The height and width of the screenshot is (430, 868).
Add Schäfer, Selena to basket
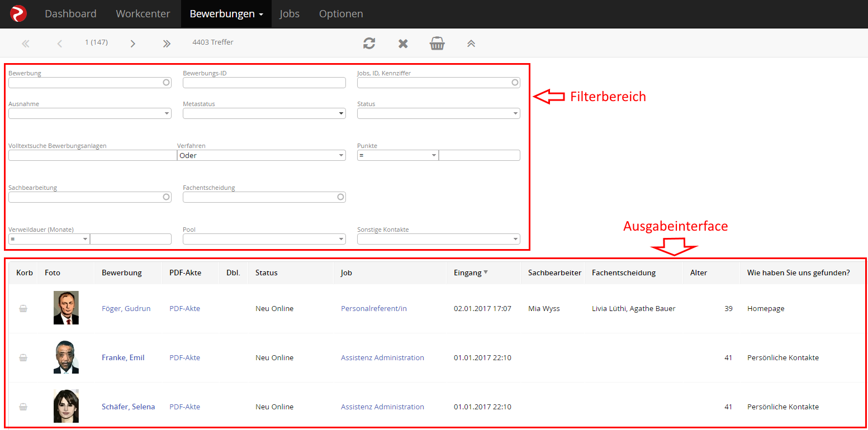tap(23, 407)
